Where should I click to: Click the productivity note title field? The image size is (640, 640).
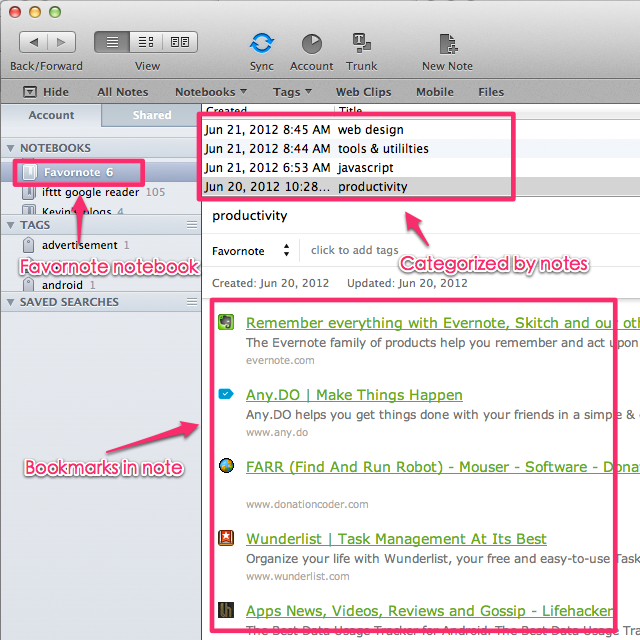click(x=249, y=216)
